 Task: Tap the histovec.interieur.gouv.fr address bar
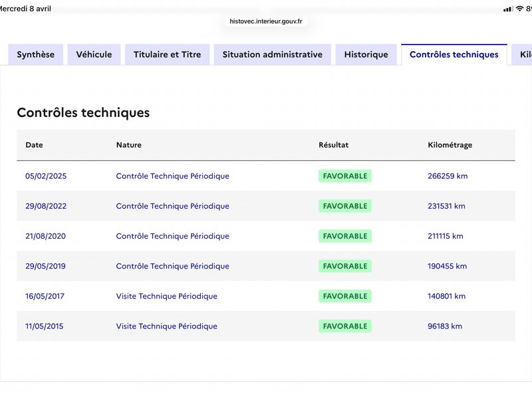(x=266, y=21)
